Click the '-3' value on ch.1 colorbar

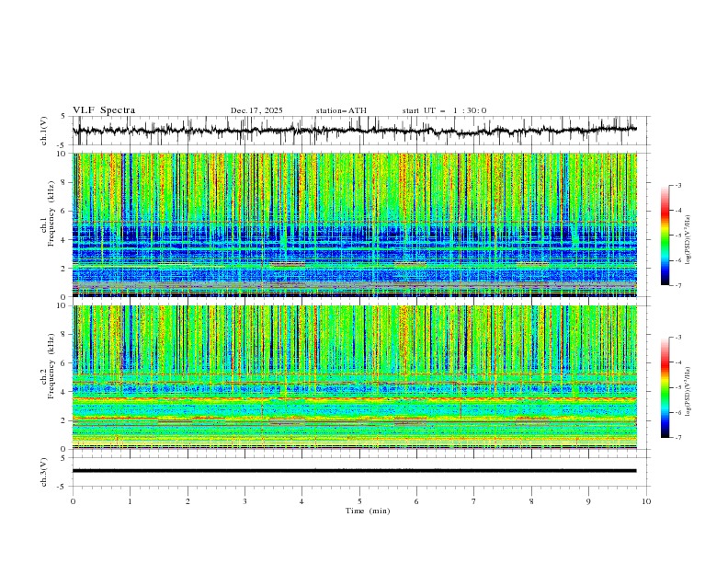pyautogui.click(x=677, y=185)
